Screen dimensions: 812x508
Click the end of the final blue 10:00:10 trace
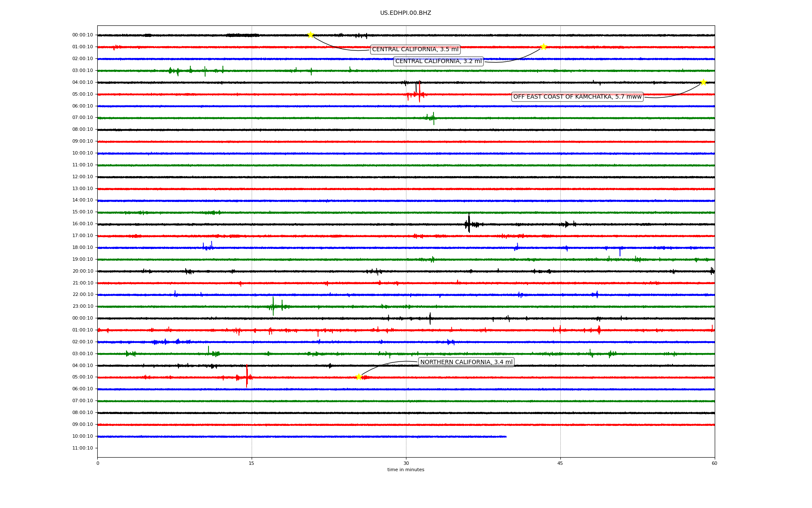[x=505, y=436]
